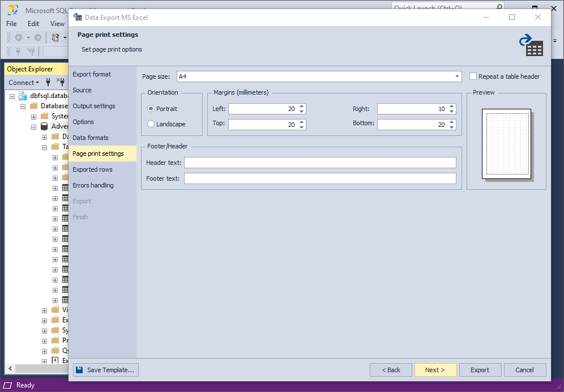Click Connect Object Explorer plug icon

coord(48,83)
